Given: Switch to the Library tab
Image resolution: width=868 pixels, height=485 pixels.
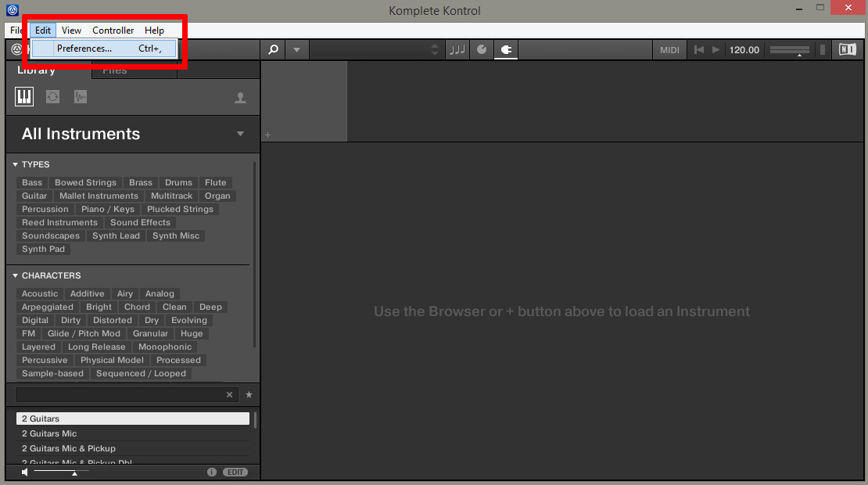Looking at the screenshot, I should (37, 70).
